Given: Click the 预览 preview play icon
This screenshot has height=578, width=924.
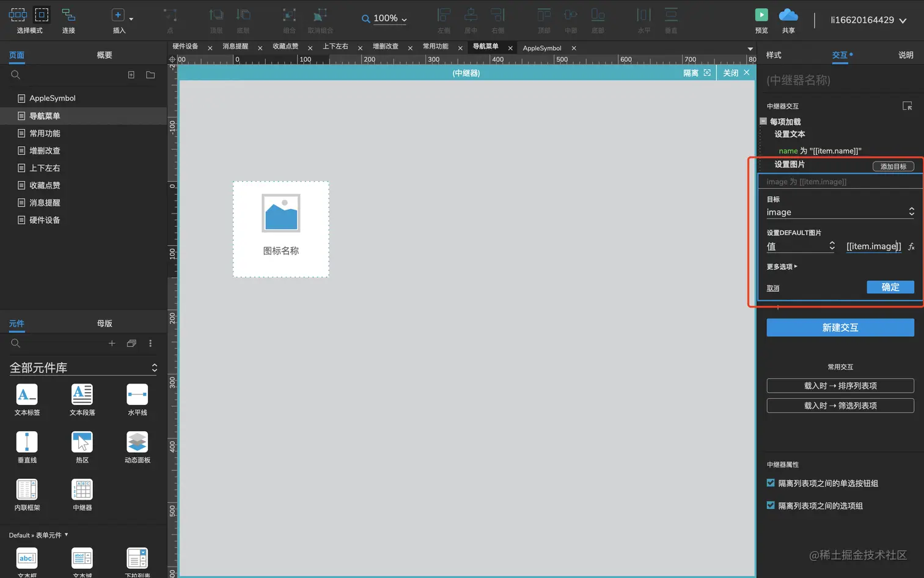Looking at the screenshot, I should (761, 15).
